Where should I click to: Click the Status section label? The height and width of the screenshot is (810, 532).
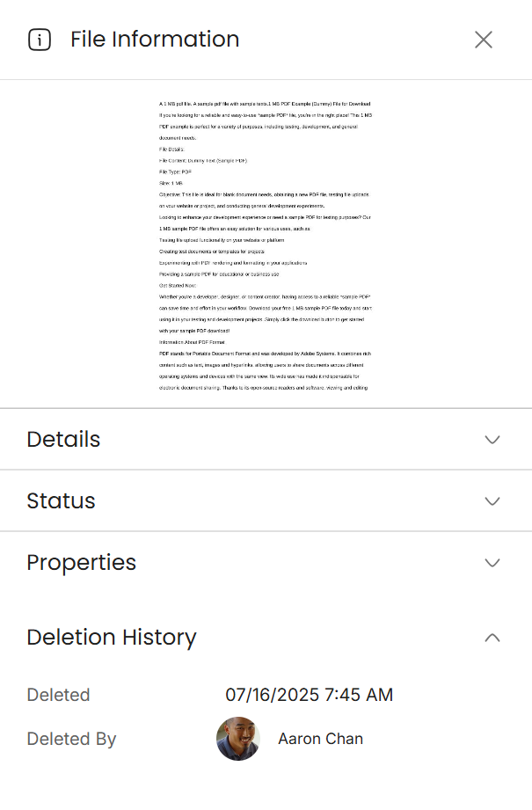click(61, 501)
